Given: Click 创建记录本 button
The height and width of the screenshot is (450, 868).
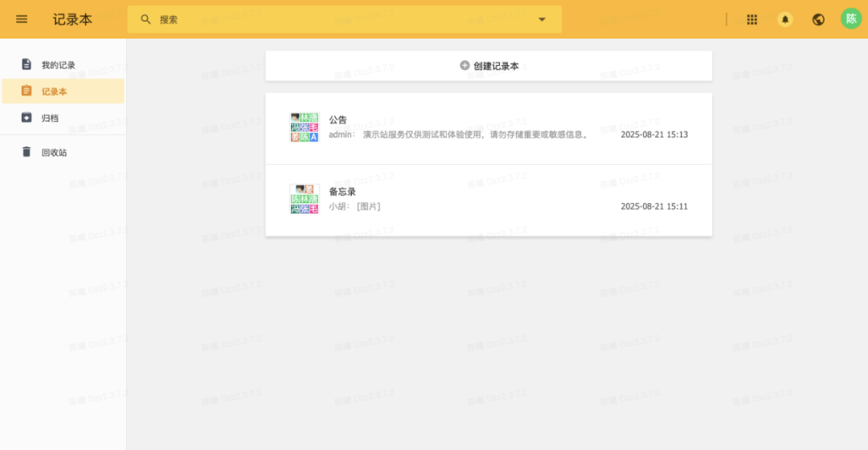Looking at the screenshot, I should pos(489,66).
